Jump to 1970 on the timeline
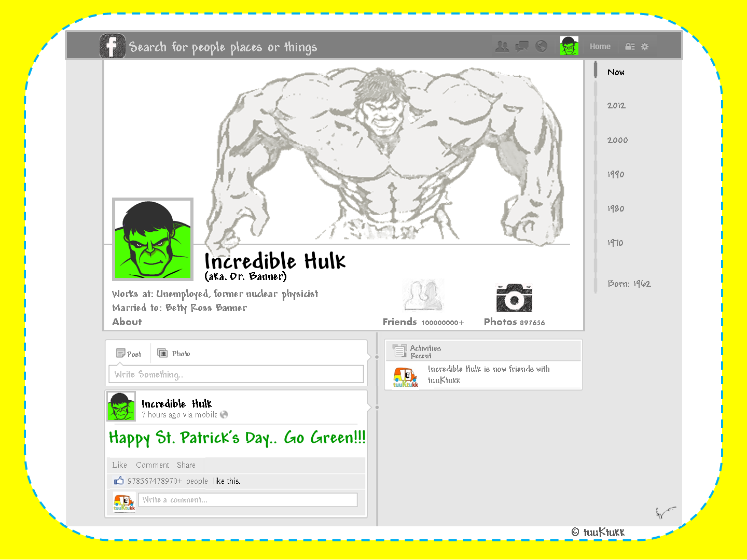This screenshot has height=560, width=747. coord(615,243)
